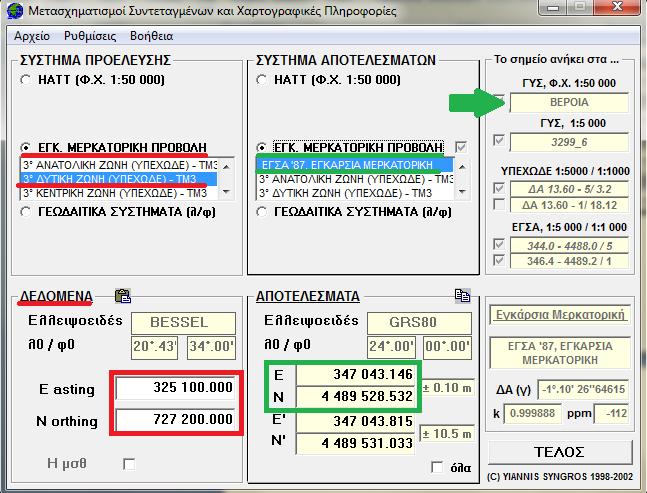Click the results list up arrow
647x493 pixels.
[462, 167]
